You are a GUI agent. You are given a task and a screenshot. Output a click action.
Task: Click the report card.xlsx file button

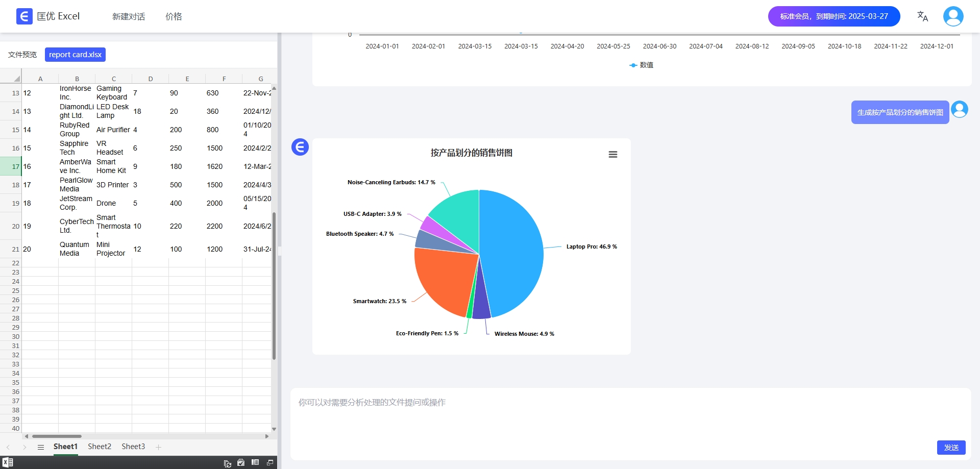tap(75, 55)
